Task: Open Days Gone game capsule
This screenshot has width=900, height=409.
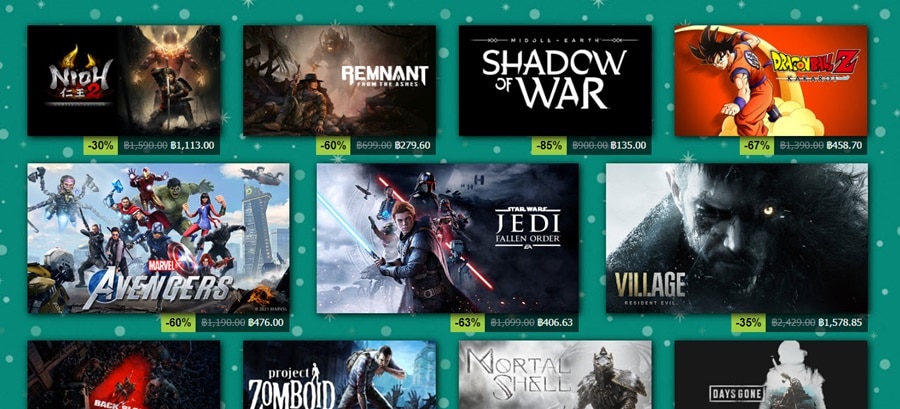Action: click(x=771, y=375)
